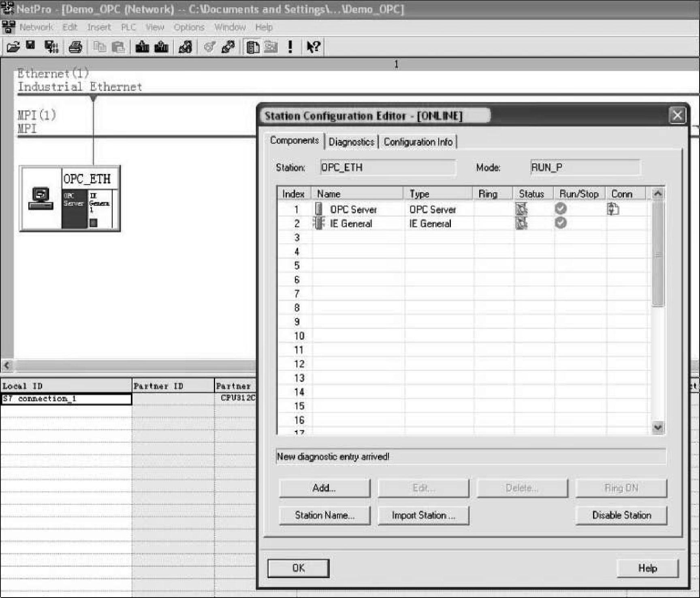Open the Window menu

[230, 27]
